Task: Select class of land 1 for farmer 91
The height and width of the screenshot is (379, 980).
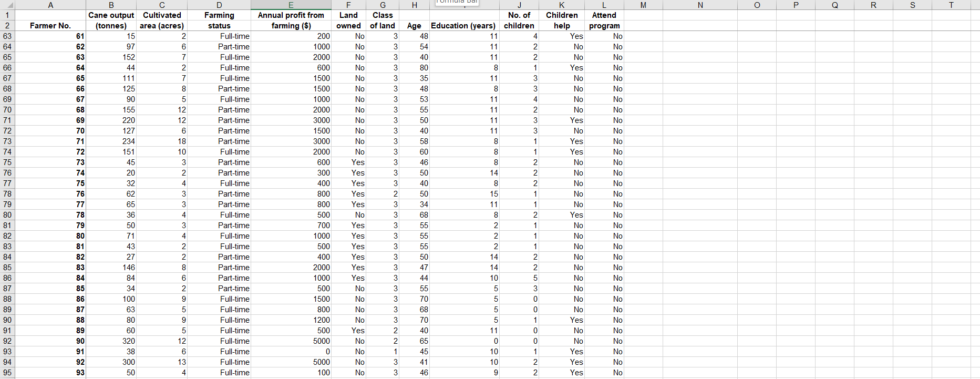Action: pyautogui.click(x=383, y=352)
